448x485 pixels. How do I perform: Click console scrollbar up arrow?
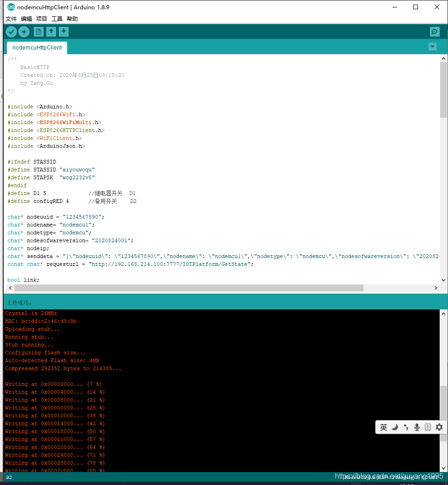coord(444,314)
